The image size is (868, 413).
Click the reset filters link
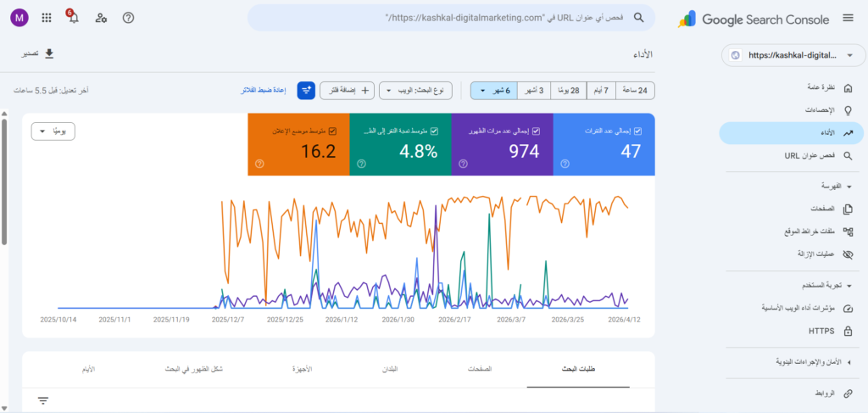coord(268,90)
